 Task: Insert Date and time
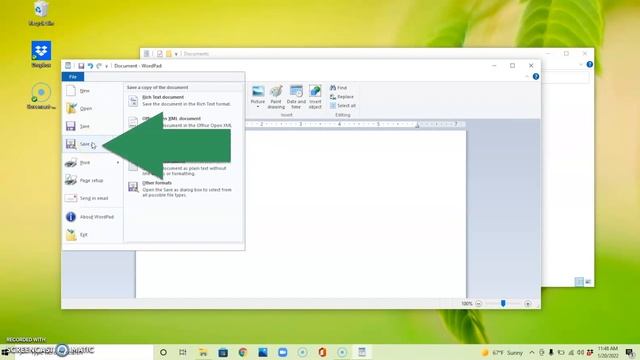click(x=296, y=97)
